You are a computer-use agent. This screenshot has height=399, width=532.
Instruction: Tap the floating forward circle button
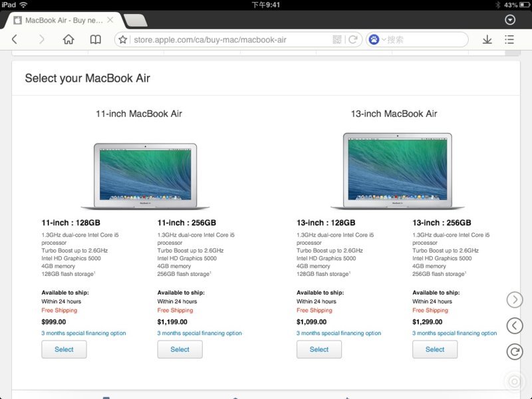[514, 300]
